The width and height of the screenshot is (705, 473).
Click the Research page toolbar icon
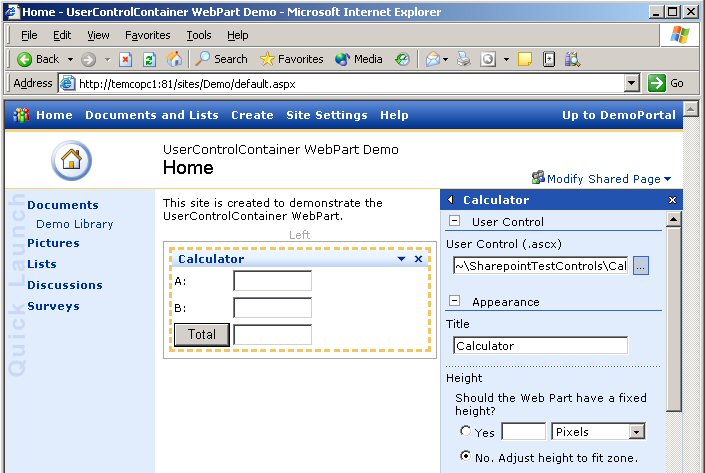[x=549, y=59]
